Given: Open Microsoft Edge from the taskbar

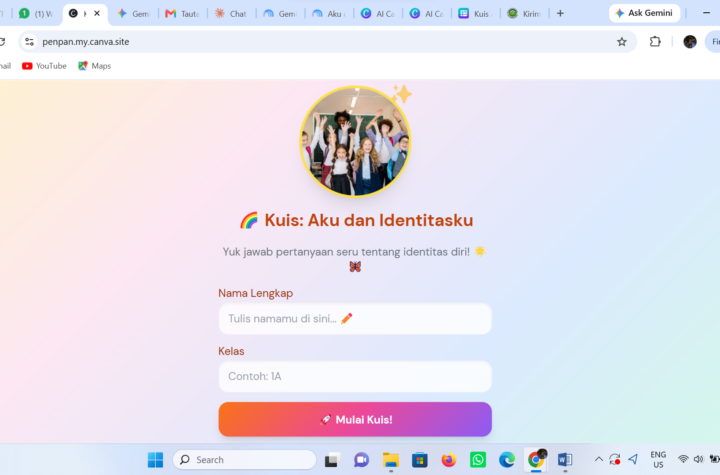Looking at the screenshot, I should coord(507,459).
